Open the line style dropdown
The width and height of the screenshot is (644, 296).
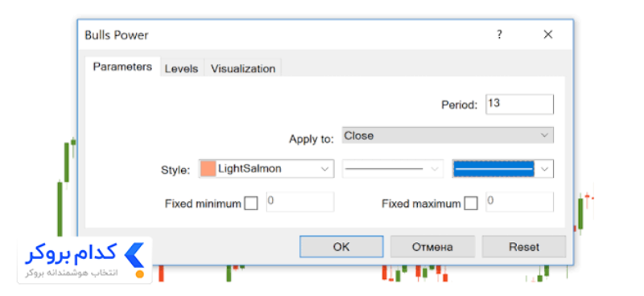coord(393,169)
